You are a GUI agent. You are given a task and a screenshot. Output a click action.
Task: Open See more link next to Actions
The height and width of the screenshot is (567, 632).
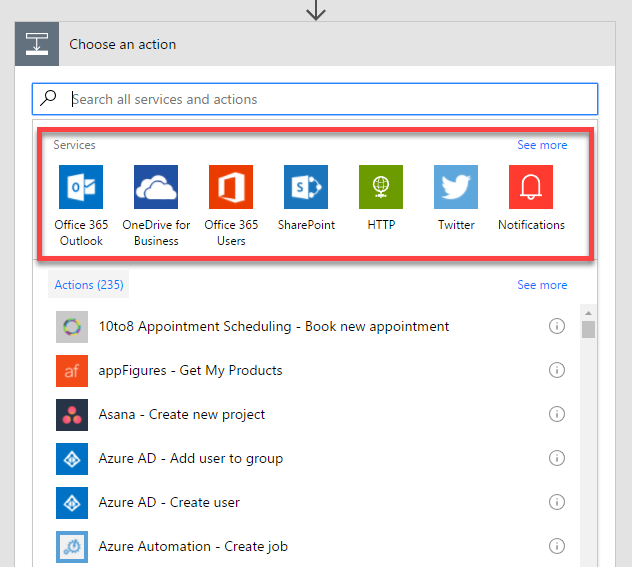click(542, 285)
